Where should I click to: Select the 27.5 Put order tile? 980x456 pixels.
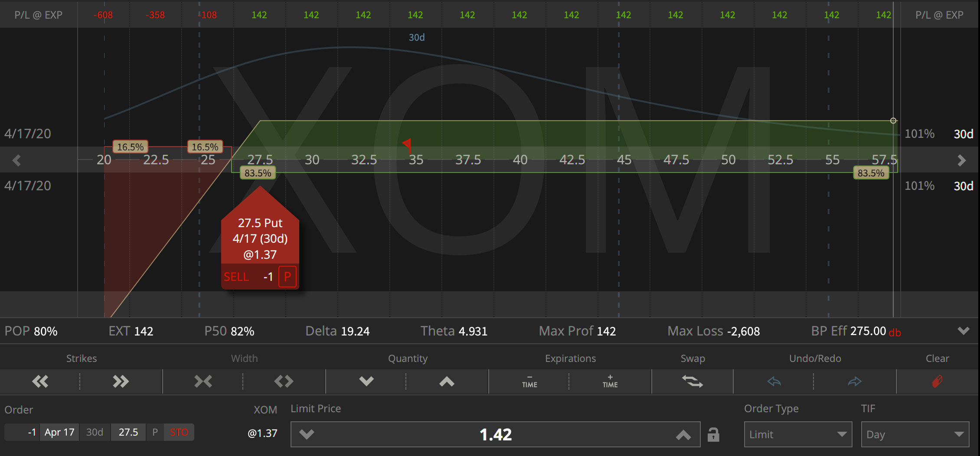(260, 238)
